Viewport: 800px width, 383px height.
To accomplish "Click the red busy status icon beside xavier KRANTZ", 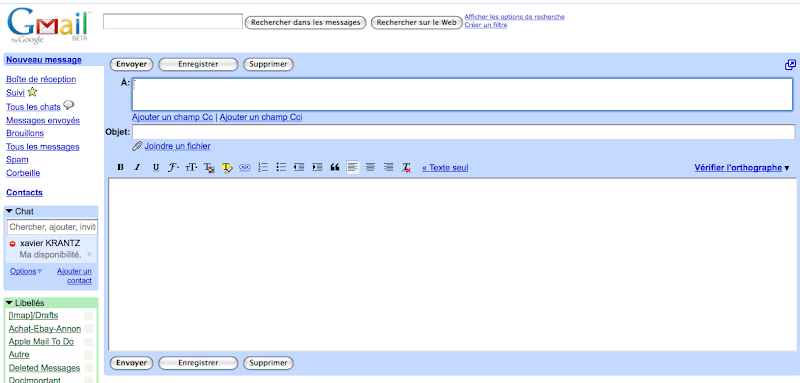I will tap(12, 244).
